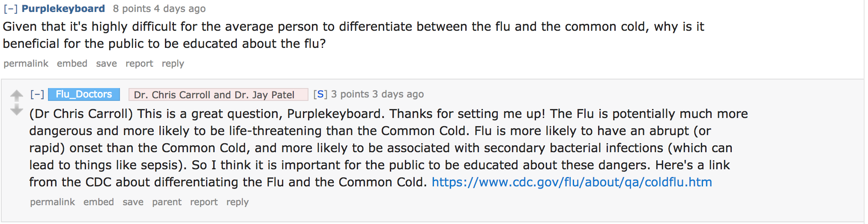Collapse the Flu_Doctors reply
868x224 pixels.
[37, 94]
